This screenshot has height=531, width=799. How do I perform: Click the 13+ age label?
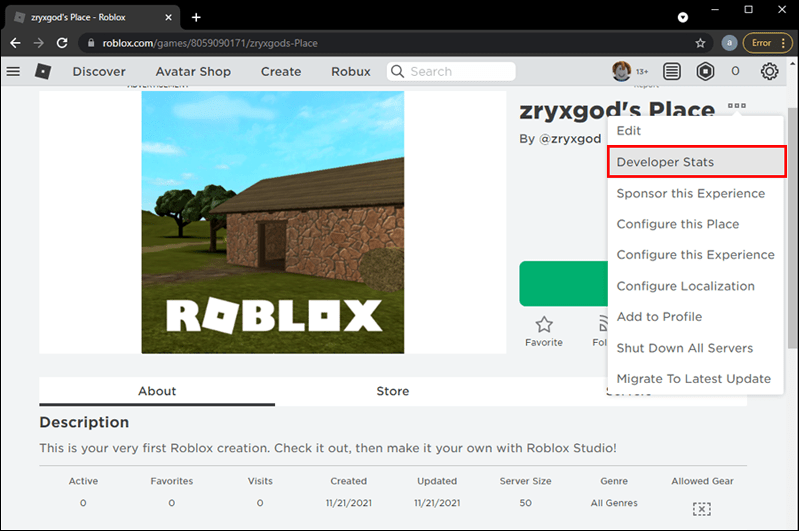(642, 72)
